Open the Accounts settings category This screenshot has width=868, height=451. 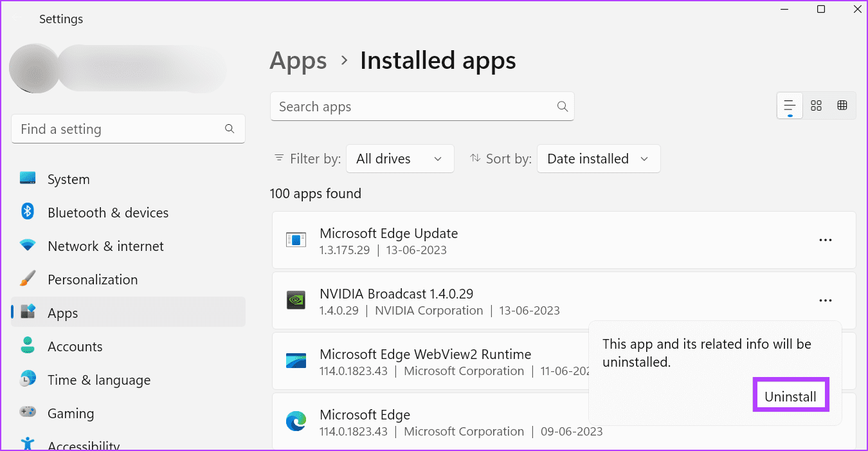pyautogui.click(x=129, y=347)
